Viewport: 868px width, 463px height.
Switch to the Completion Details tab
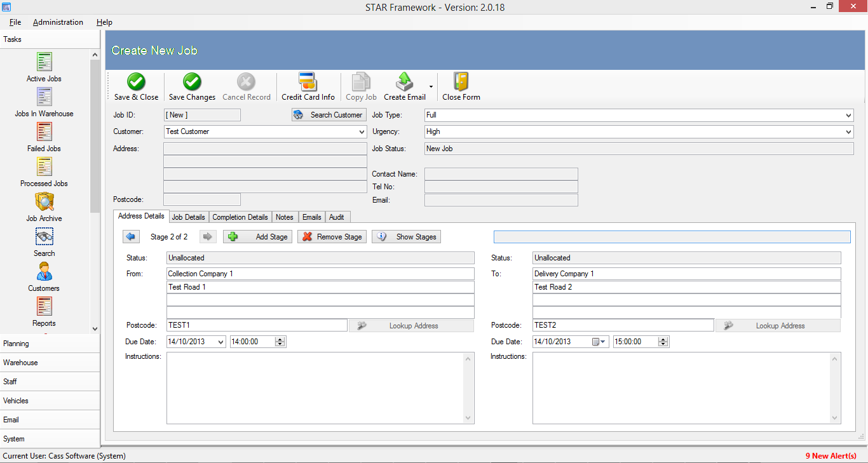click(240, 217)
